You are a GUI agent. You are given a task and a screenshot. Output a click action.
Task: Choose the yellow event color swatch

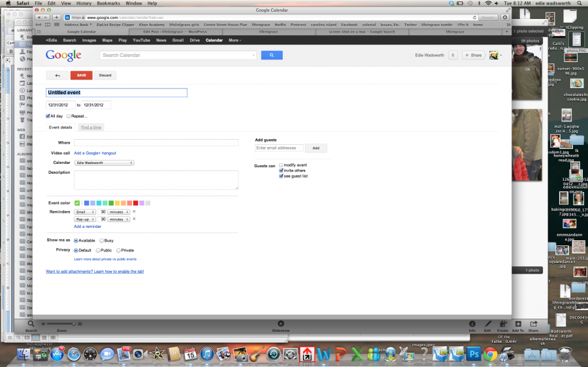(x=118, y=203)
